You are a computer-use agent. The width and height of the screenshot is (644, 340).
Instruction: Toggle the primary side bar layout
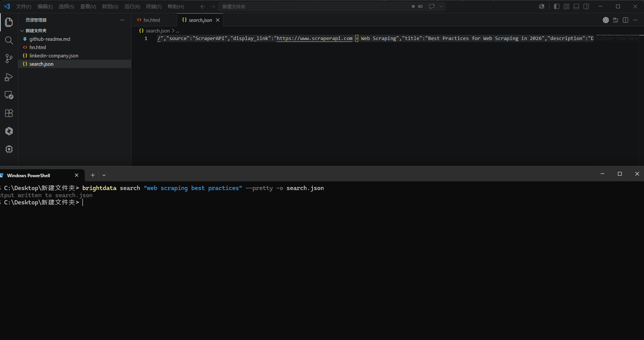[x=556, y=7]
